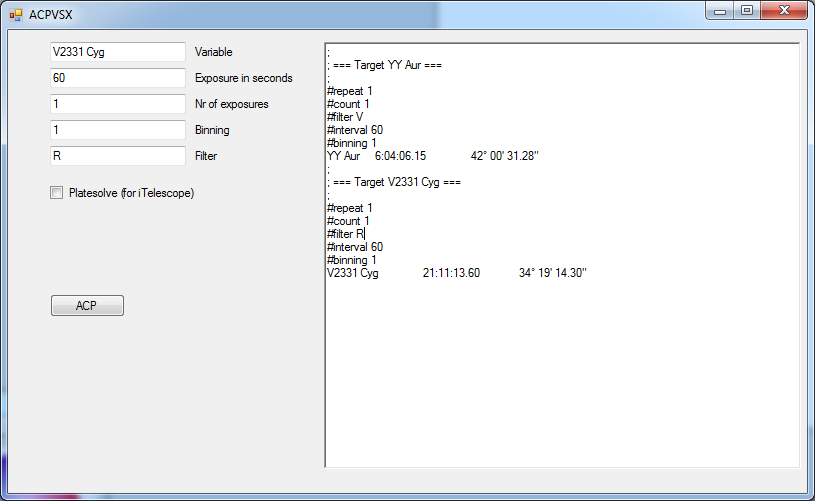The width and height of the screenshot is (815, 501).
Task: Click the YY Aur coordinates line
Action: click(x=433, y=156)
